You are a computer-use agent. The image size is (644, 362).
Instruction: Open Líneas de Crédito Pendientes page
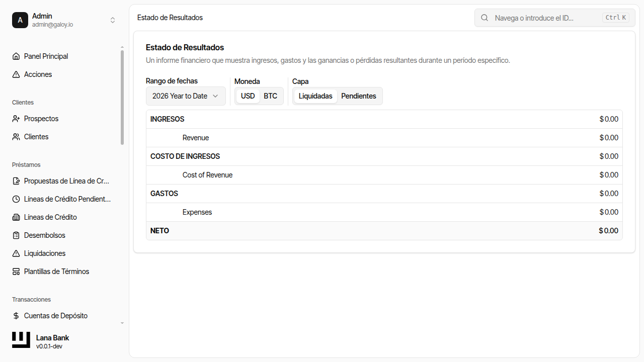click(x=67, y=199)
